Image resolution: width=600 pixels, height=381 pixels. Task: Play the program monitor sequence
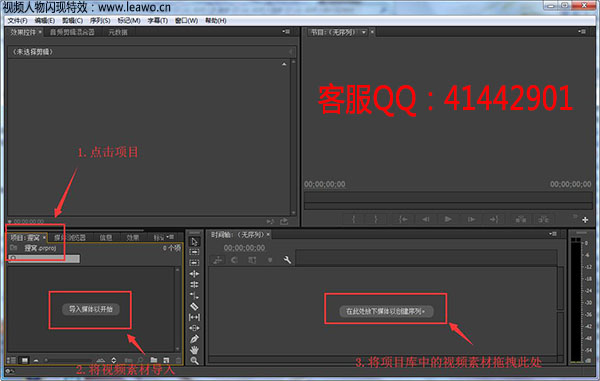point(448,219)
